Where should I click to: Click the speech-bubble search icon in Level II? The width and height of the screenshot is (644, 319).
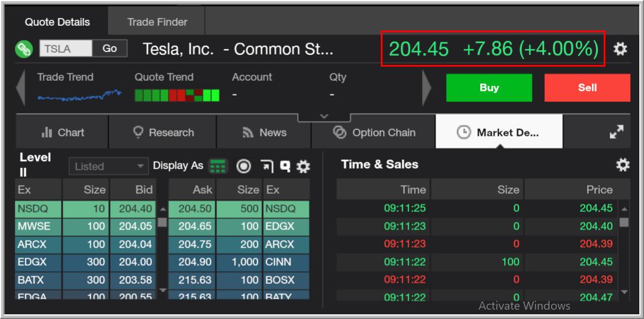(285, 166)
